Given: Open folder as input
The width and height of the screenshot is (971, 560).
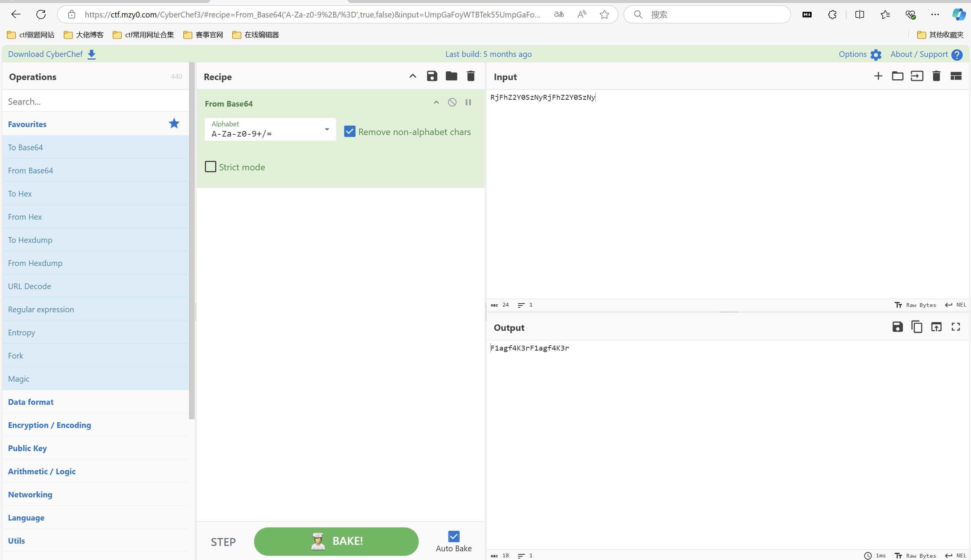Looking at the screenshot, I should tap(897, 76).
